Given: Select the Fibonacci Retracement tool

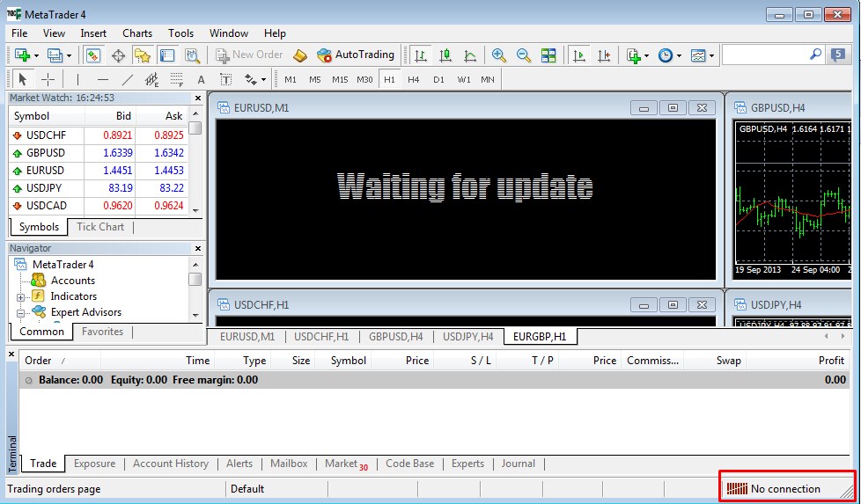Looking at the screenshot, I should (177, 79).
